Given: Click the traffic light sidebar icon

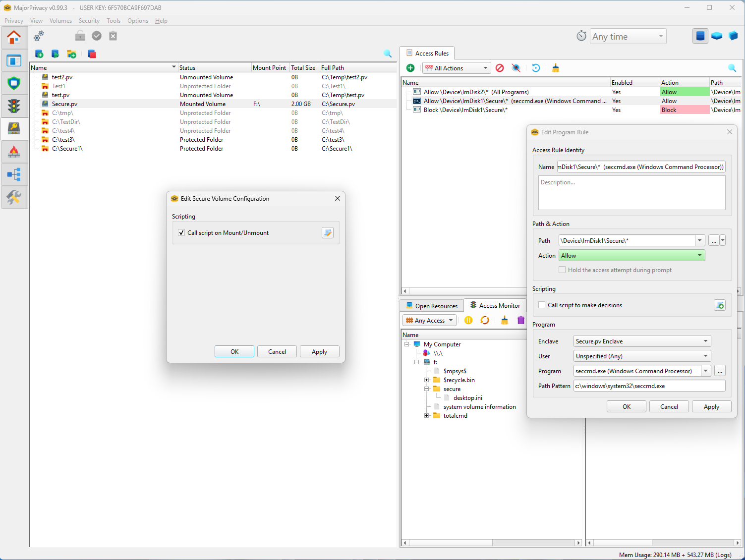Looking at the screenshot, I should tap(14, 106).
